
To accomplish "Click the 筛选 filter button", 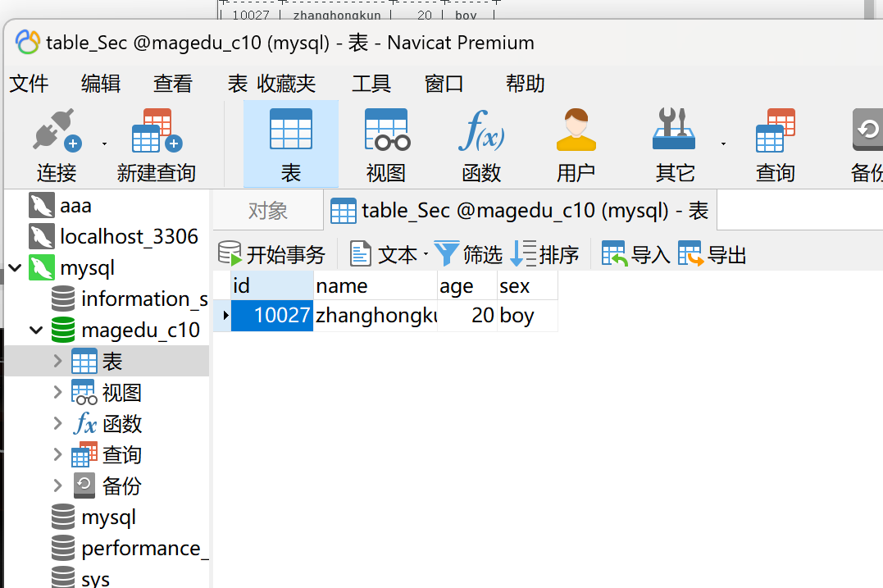I will (468, 254).
